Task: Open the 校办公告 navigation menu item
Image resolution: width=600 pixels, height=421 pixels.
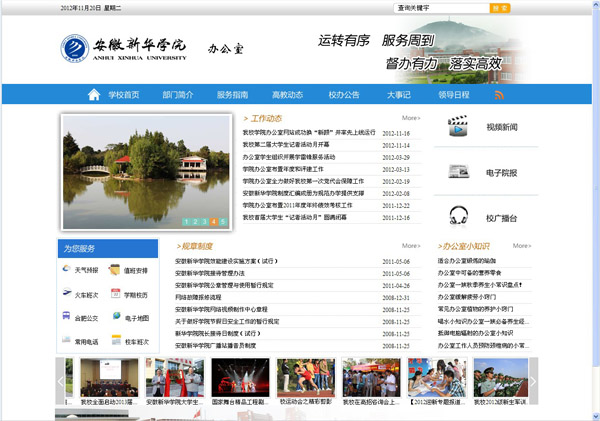Action: tap(343, 95)
